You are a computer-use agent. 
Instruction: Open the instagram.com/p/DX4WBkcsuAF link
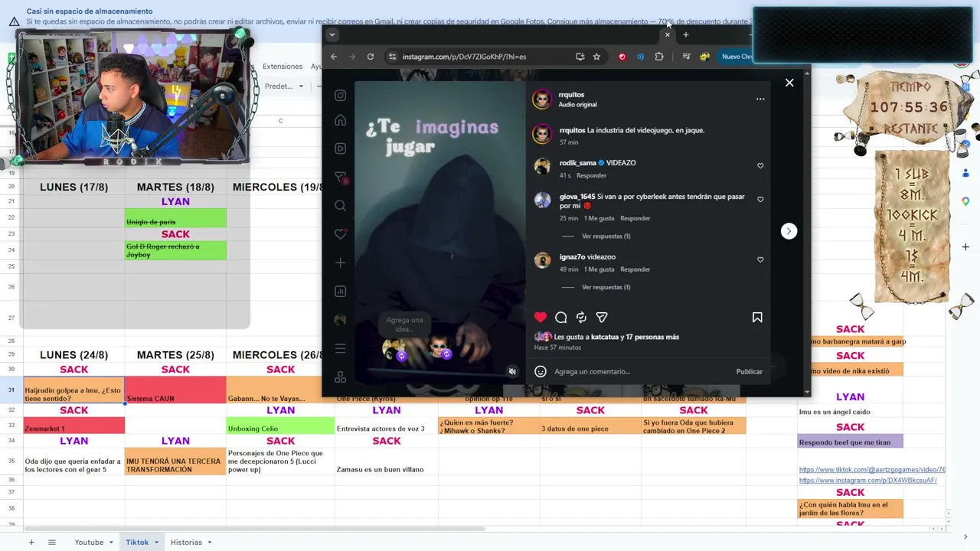(867, 481)
